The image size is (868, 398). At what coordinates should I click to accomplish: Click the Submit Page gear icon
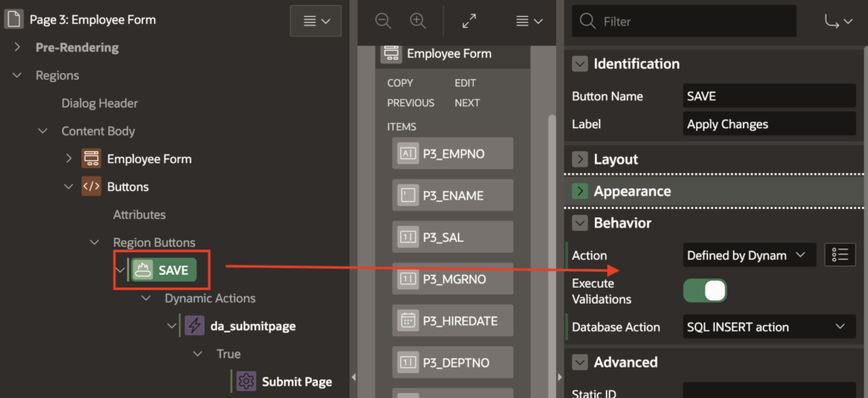pos(247,381)
